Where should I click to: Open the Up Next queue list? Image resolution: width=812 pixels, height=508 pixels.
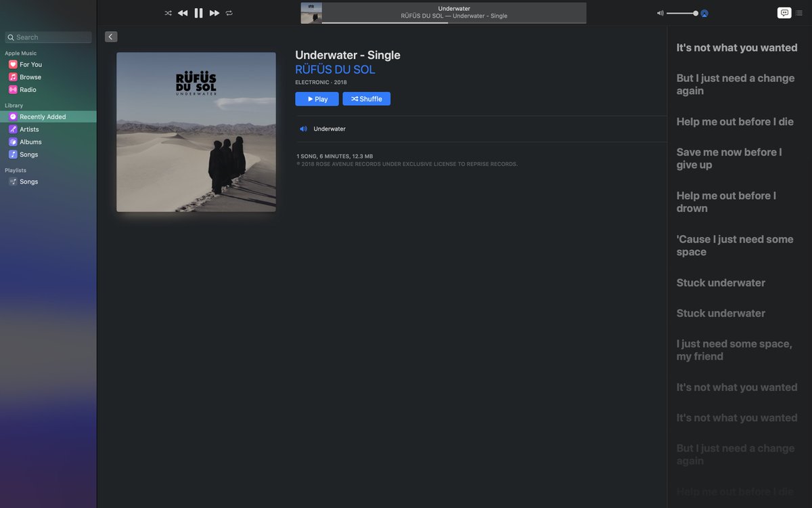coord(799,13)
